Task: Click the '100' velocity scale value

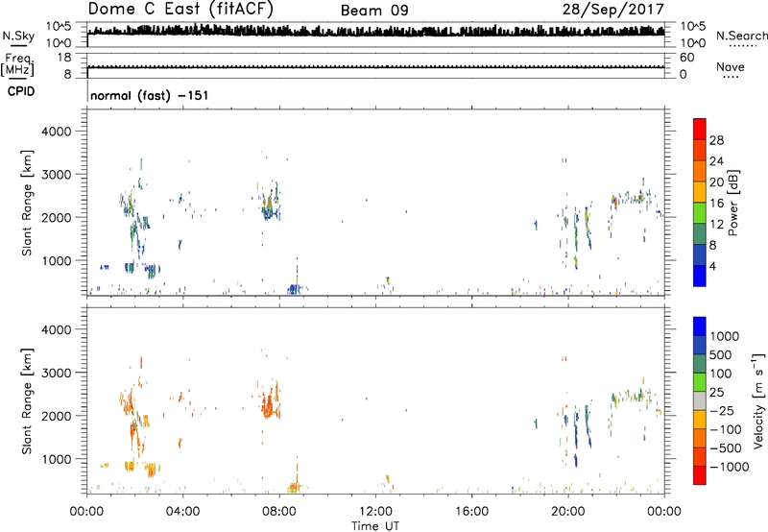Action: point(721,374)
